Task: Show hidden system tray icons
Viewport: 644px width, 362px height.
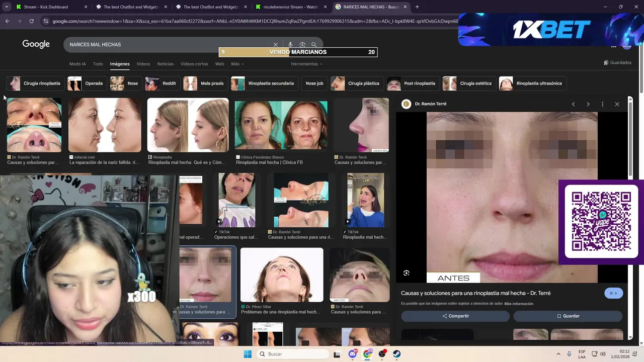Action: pyautogui.click(x=558, y=354)
